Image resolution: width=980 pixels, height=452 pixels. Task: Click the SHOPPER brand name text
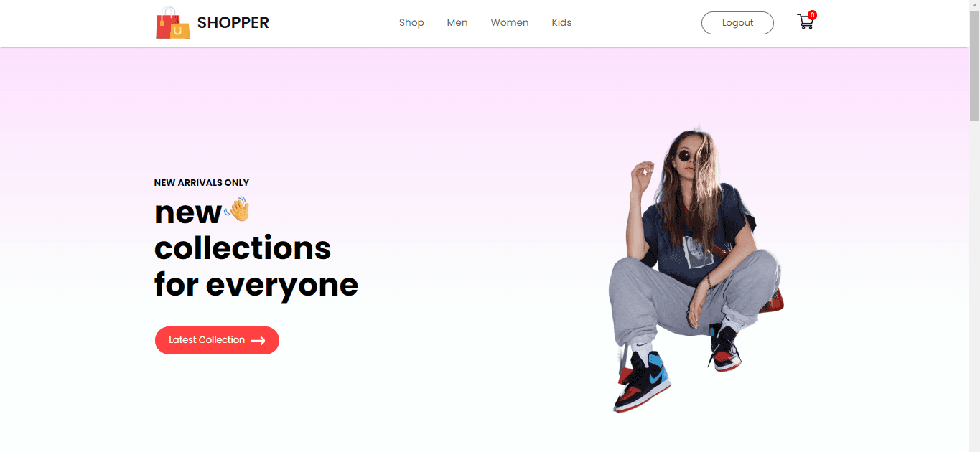tap(233, 23)
